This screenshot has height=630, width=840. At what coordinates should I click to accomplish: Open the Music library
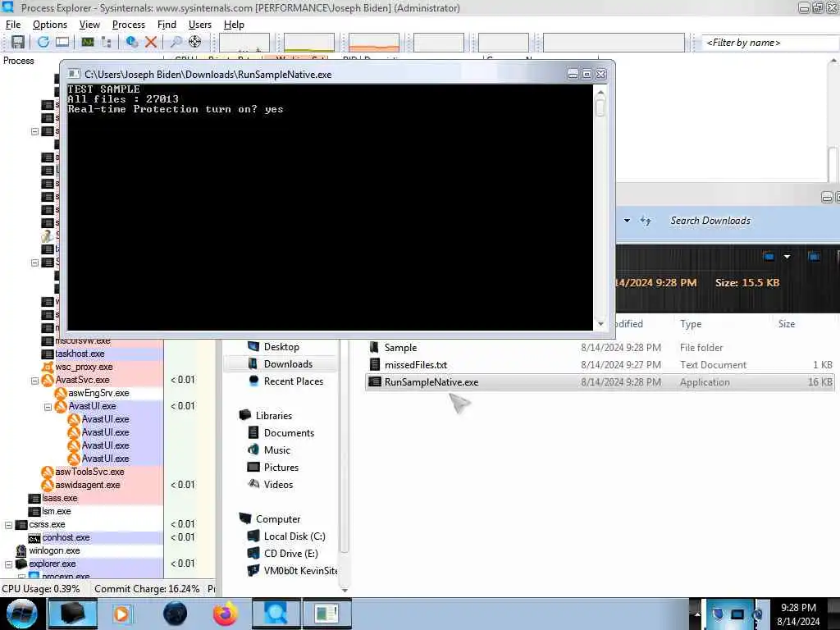[x=277, y=450]
